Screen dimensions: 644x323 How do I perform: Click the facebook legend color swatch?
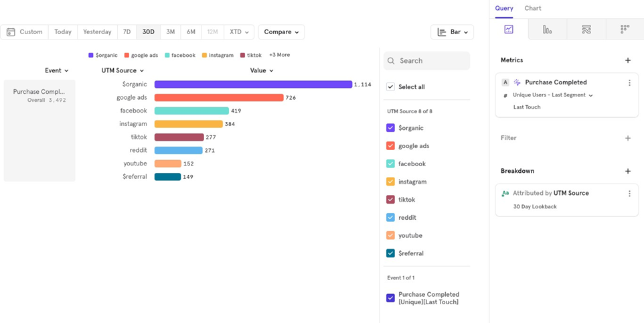click(167, 56)
